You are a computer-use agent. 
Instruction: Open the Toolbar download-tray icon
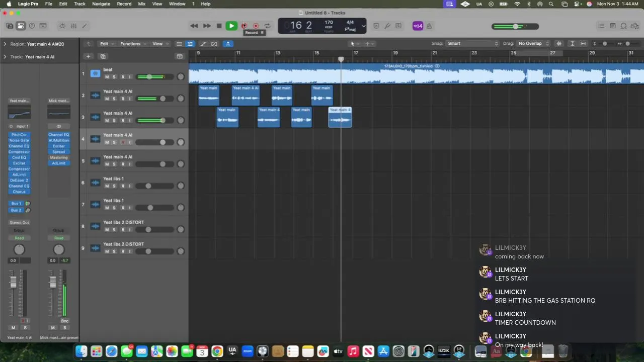tap(43, 26)
